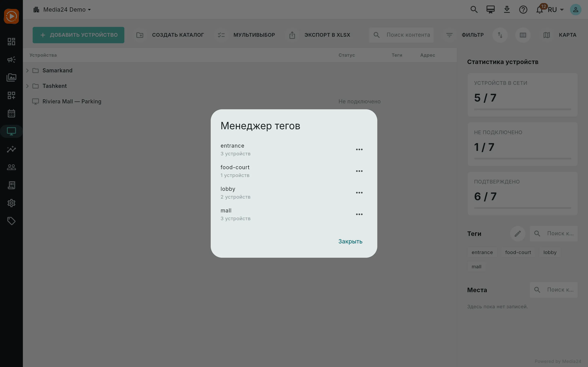The height and width of the screenshot is (367, 588).
Task: Open notifications bell with 12 badge
Action: click(539, 10)
